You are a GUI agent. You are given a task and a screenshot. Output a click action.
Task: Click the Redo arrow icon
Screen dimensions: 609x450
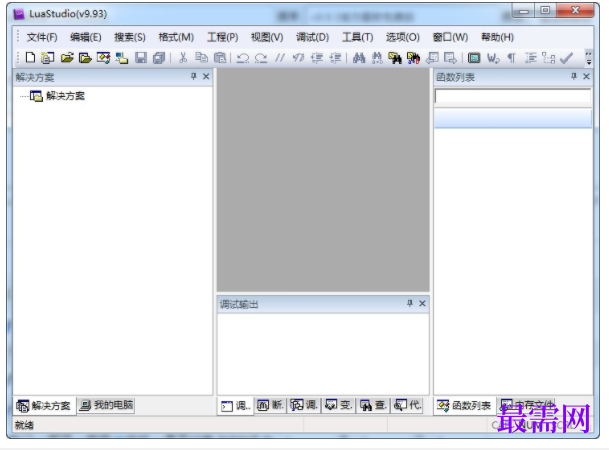tap(261, 58)
